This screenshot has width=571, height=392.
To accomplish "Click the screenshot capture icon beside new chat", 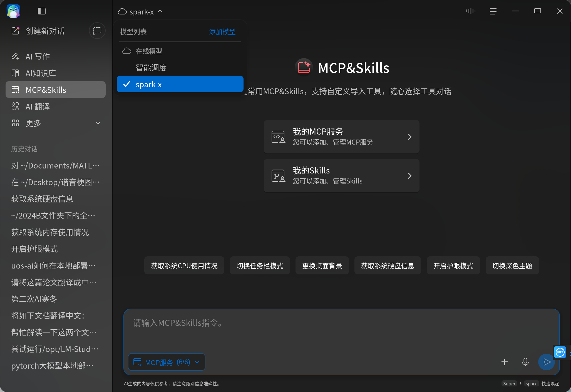I will (x=97, y=31).
